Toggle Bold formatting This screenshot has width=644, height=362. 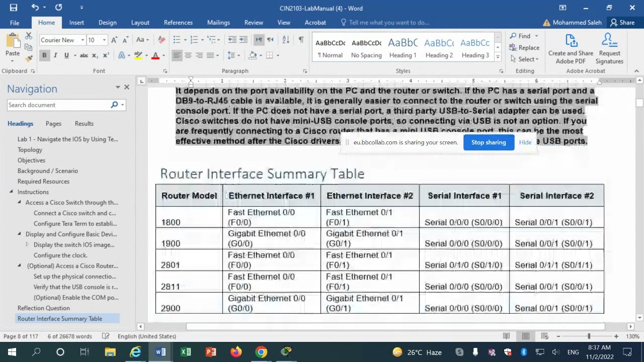pyautogui.click(x=44, y=55)
